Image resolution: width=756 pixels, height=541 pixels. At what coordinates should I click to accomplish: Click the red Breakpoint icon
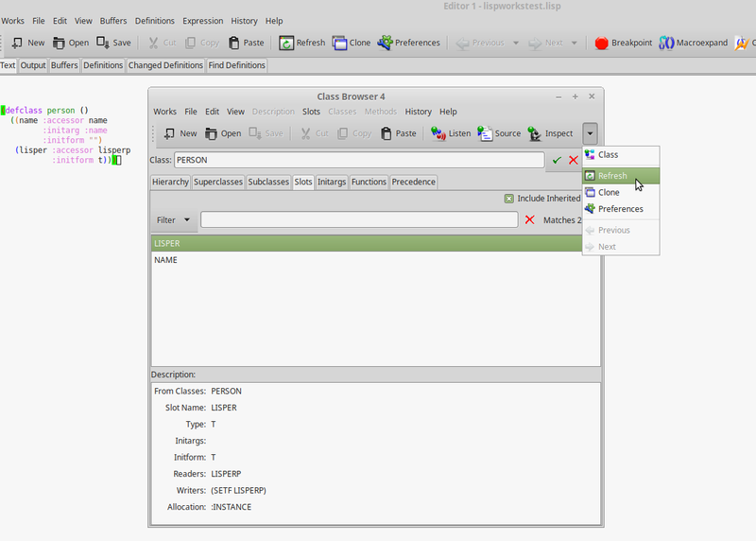601,43
